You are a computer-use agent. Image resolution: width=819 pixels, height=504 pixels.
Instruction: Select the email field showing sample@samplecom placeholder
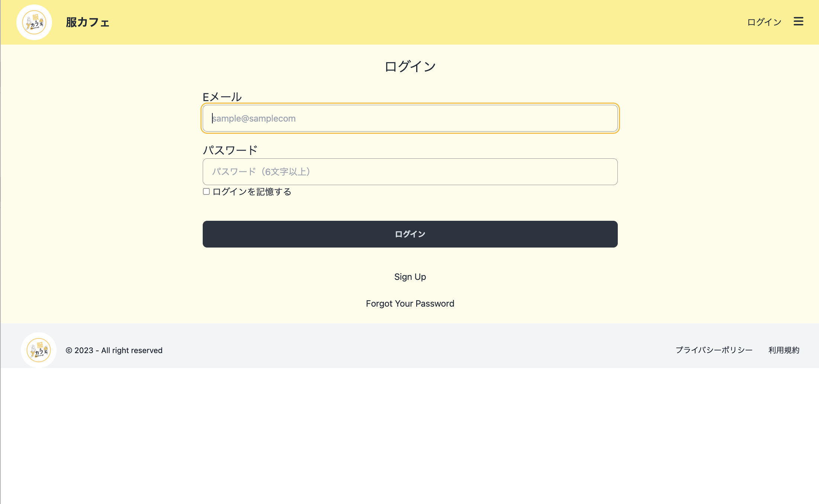409,118
